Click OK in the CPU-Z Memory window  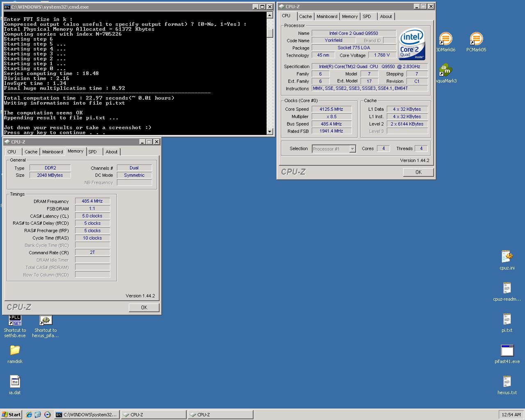click(144, 308)
